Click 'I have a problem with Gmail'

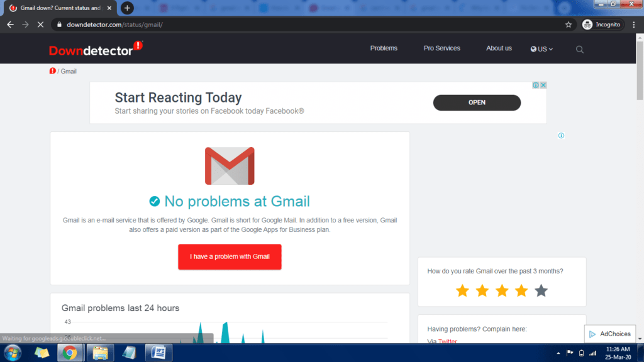pyautogui.click(x=229, y=257)
